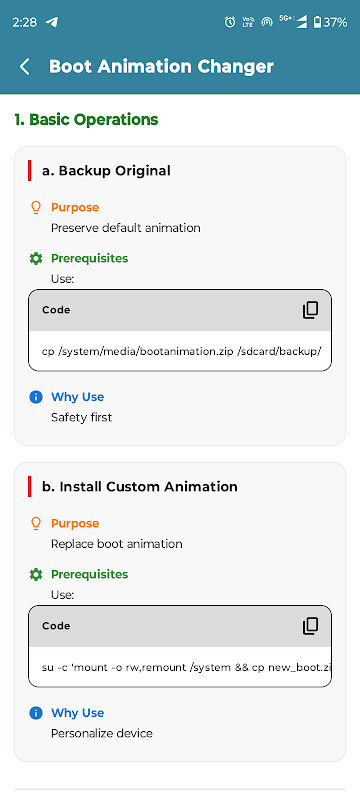The width and height of the screenshot is (360, 800).
Task: Tap the gear icon under Install Custom Animation
Action: coord(36,574)
